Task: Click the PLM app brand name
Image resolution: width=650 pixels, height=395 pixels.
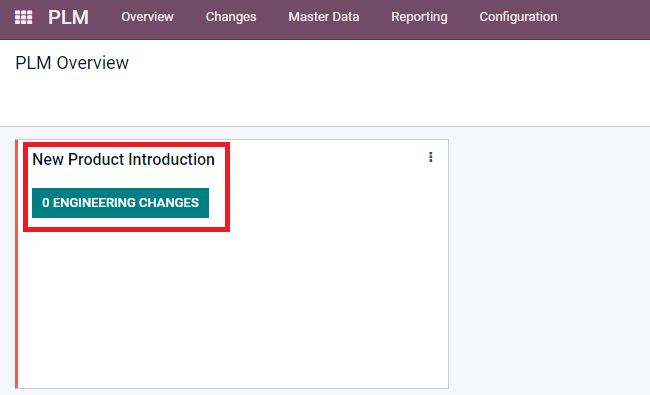Action: pos(68,17)
